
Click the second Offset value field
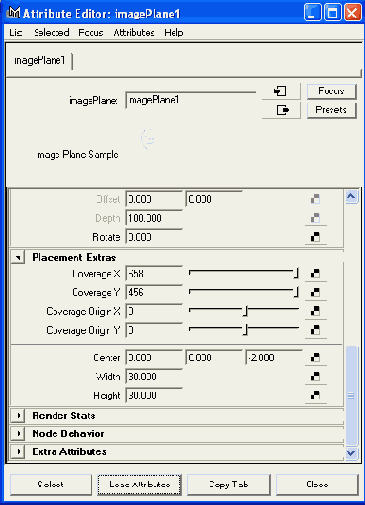click(214, 199)
